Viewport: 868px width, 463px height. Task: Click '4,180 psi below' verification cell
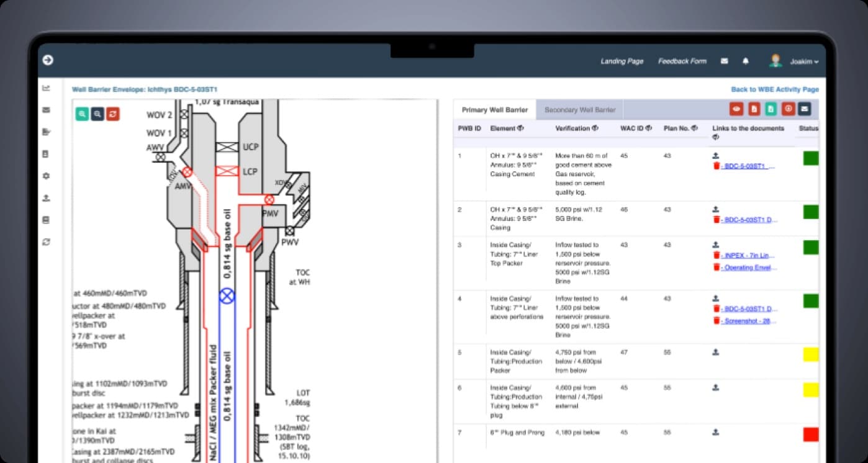point(577,432)
